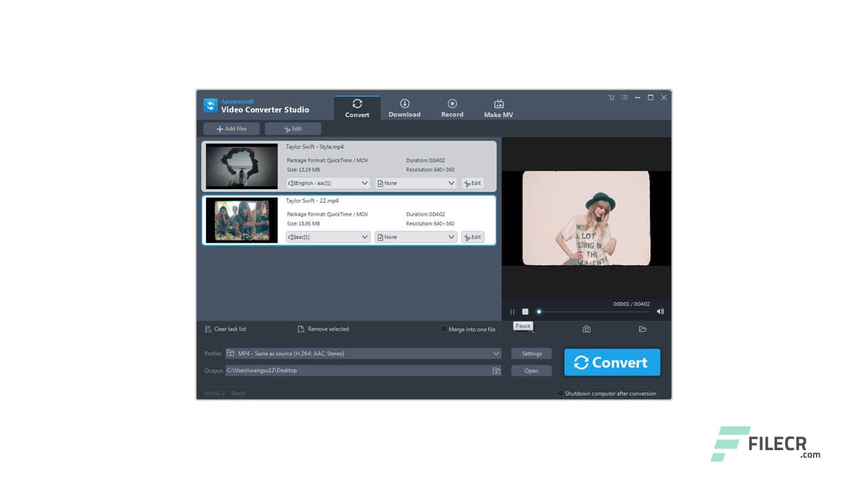This screenshot has height=488, width=868.
Task: Click the menu list icon in the title bar
Action: click(x=624, y=98)
